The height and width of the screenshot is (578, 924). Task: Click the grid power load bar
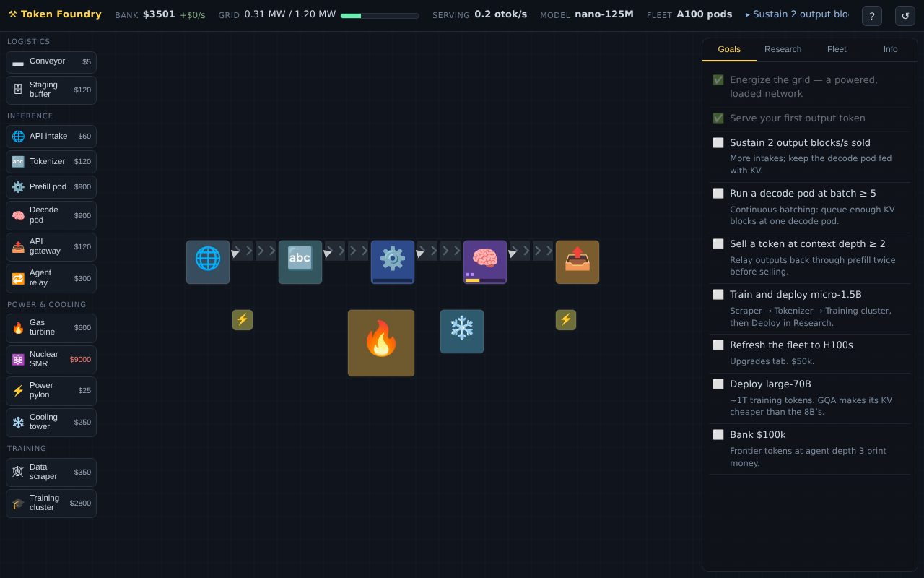tap(380, 16)
